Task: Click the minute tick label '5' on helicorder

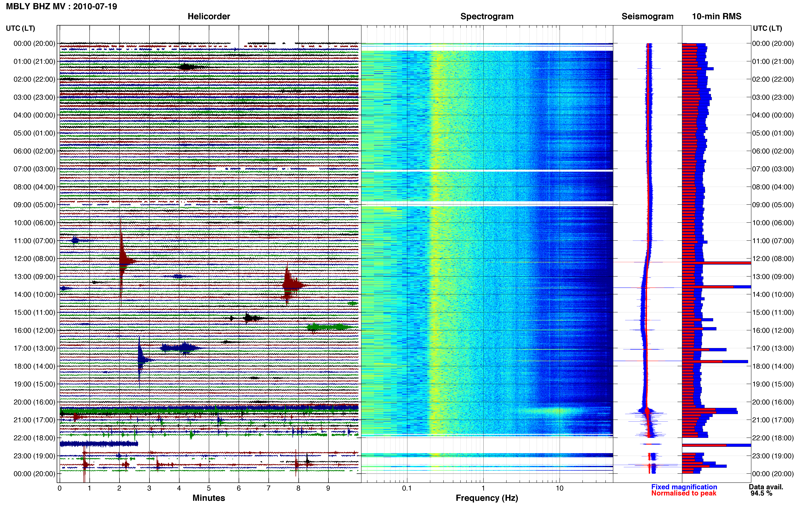Action: point(209,488)
